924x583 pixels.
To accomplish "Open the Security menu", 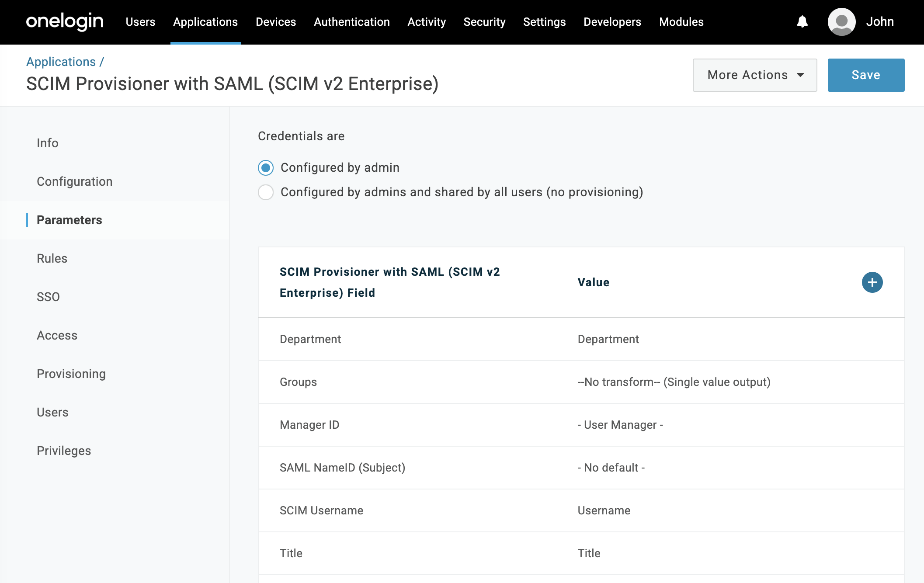I will point(484,22).
